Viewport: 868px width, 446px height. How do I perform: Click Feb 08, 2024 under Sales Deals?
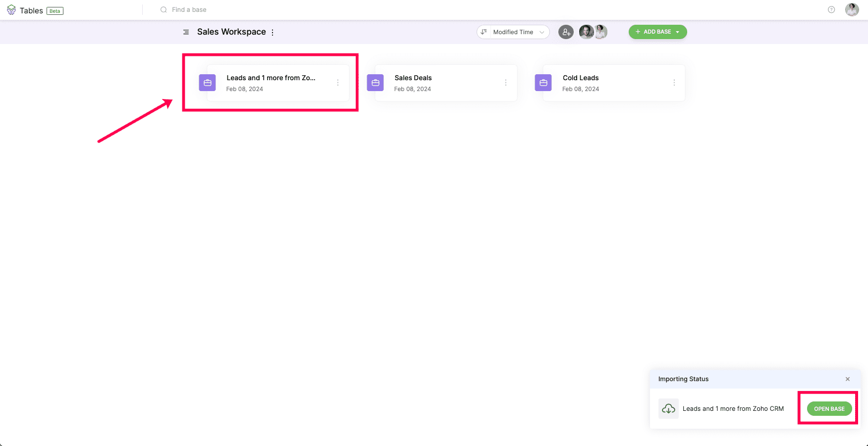(413, 89)
